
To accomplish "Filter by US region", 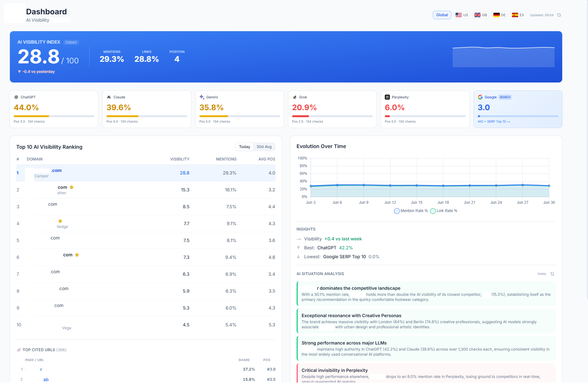I will [x=462, y=15].
